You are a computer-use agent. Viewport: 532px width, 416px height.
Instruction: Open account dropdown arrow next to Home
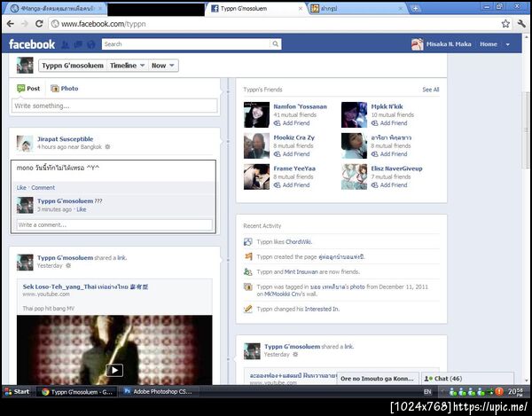point(507,44)
